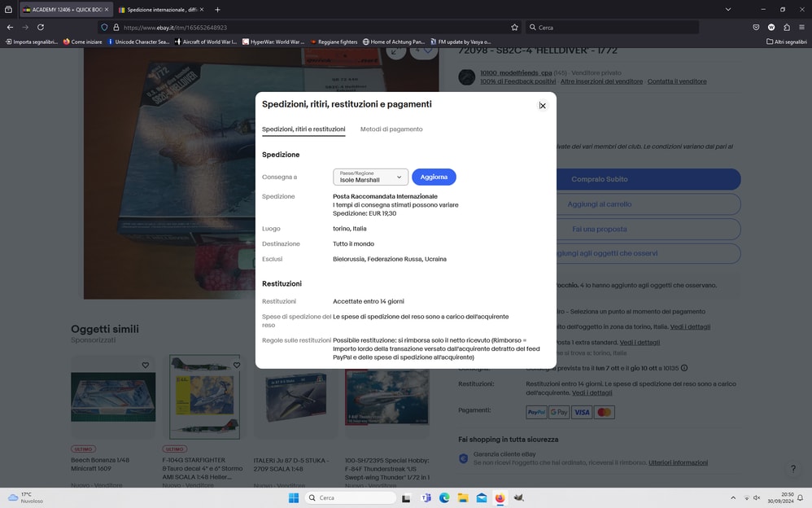Open the FM update by Vasya bookmark
Screen dimensions: 812x508
click(x=461, y=42)
